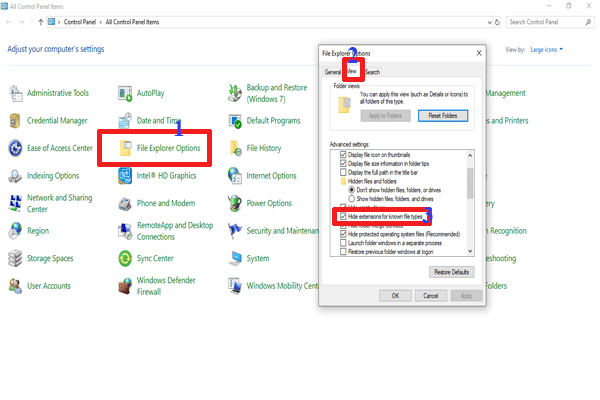The height and width of the screenshot is (400, 600).
Task: Select Don't show hidden files, folders, or drives
Action: point(351,190)
